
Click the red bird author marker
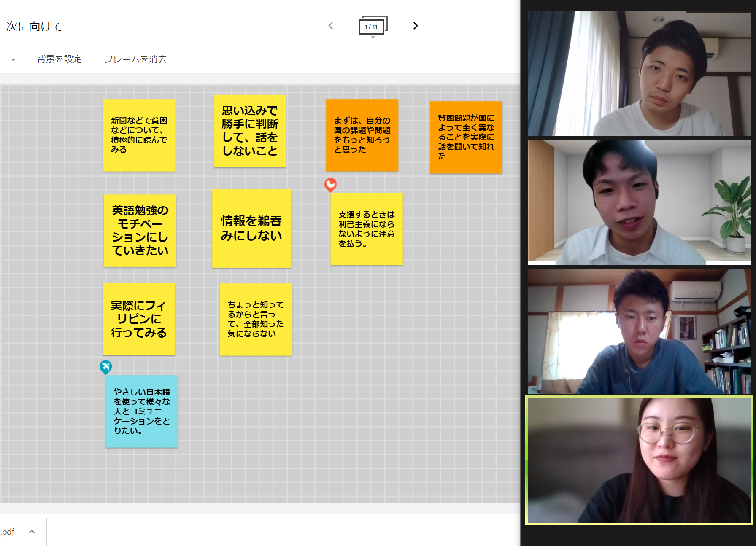[330, 185]
